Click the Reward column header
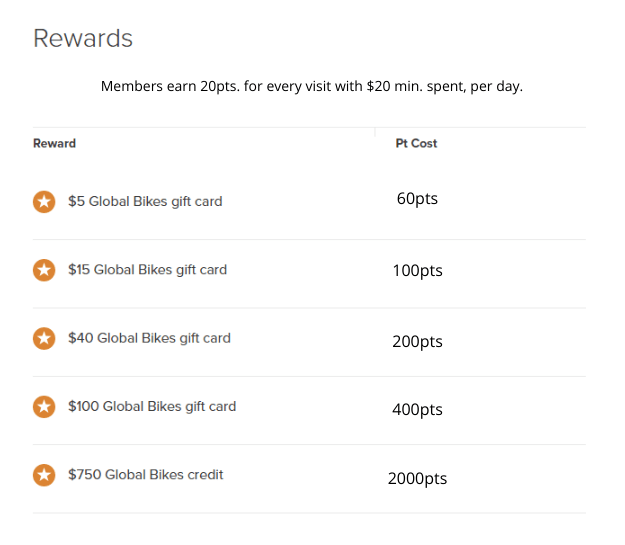 (54, 143)
